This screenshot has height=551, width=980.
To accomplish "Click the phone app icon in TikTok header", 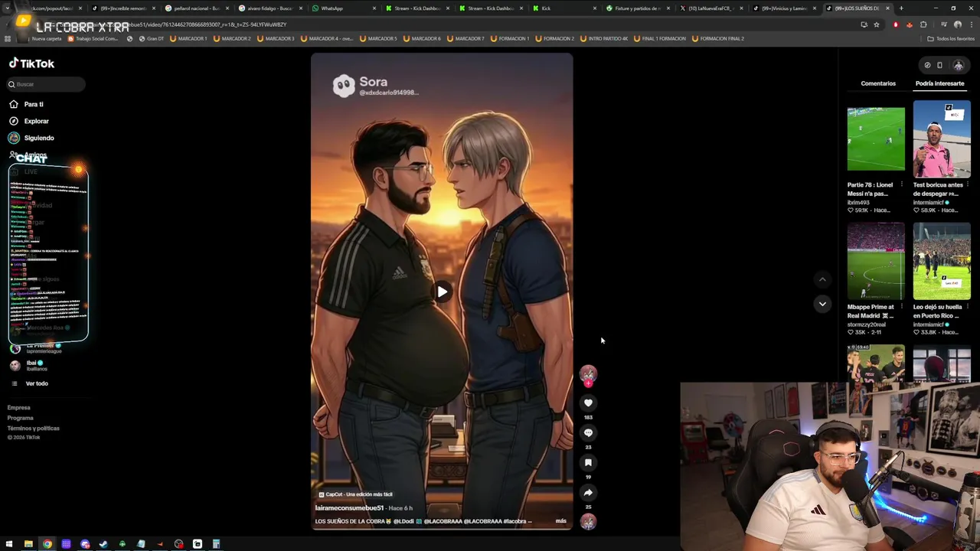I will 939,65.
